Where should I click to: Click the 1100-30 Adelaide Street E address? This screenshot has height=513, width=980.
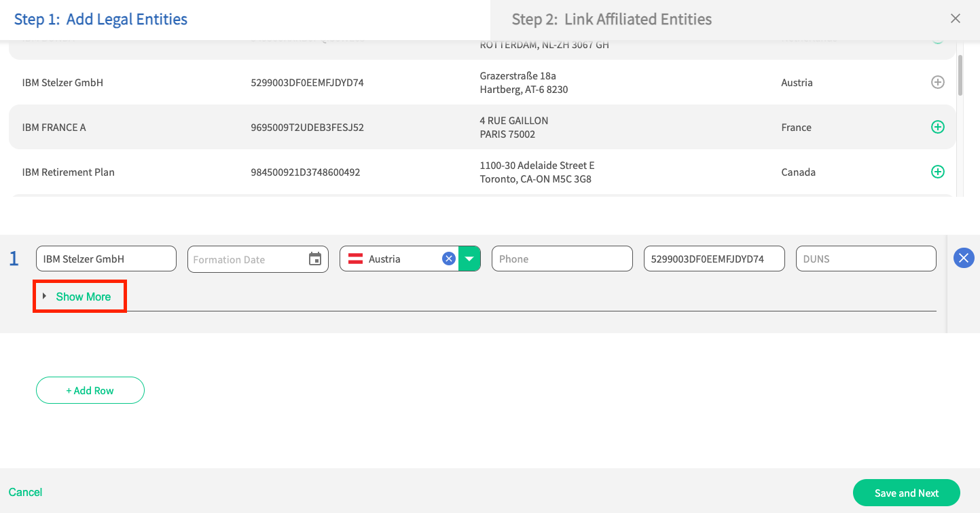coord(537,172)
